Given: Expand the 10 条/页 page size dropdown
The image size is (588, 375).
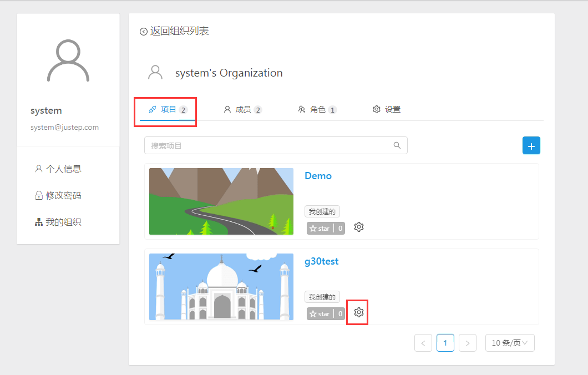Looking at the screenshot, I should pos(510,343).
